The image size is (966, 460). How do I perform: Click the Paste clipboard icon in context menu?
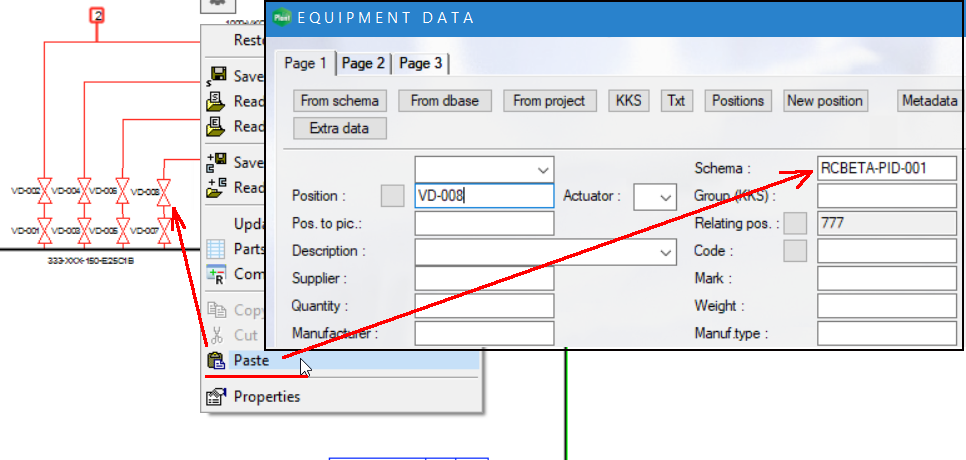pos(216,360)
